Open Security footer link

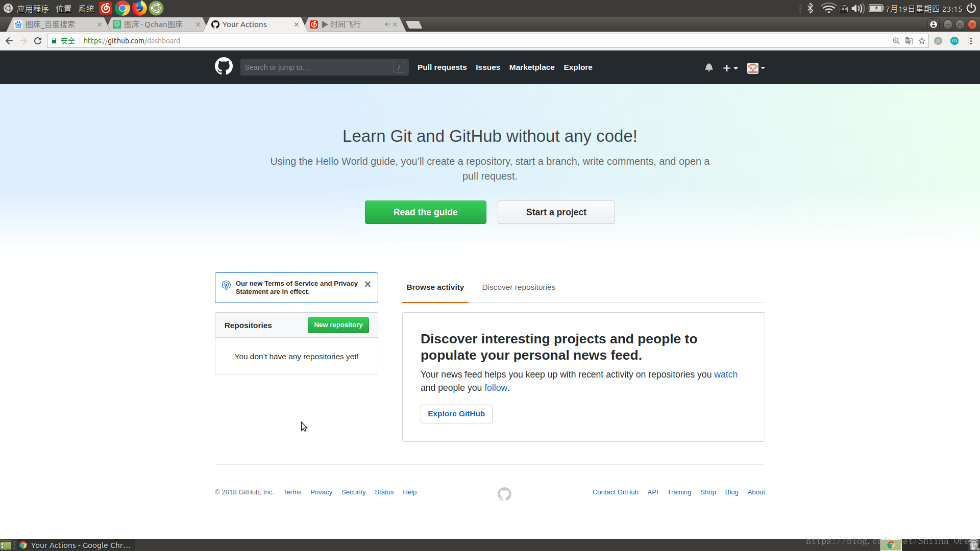[354, 492]
